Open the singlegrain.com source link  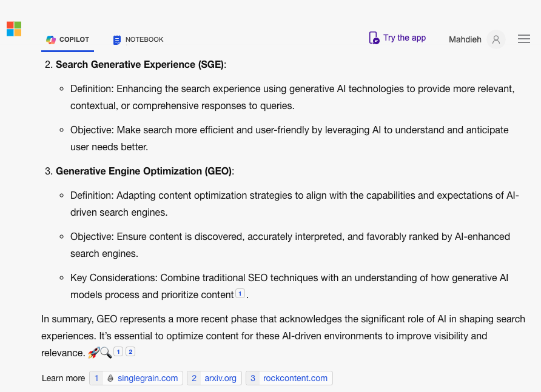pyautogui.click(x=147, y=378)
